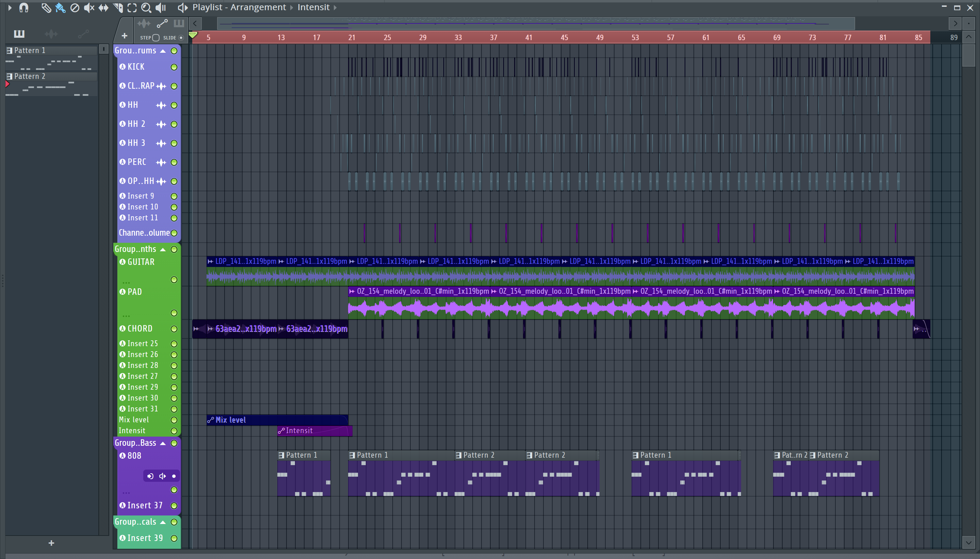Select first Pattern 1 clip on 808 track
Image resolution: width=980 pixels, height=559 pixels.
pos(304,473)
